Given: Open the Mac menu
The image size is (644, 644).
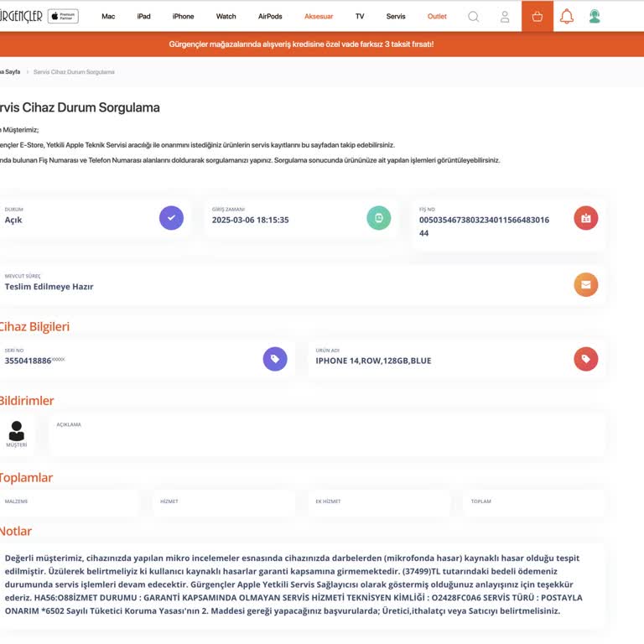Looking at the screenshot, I should 108,17.
